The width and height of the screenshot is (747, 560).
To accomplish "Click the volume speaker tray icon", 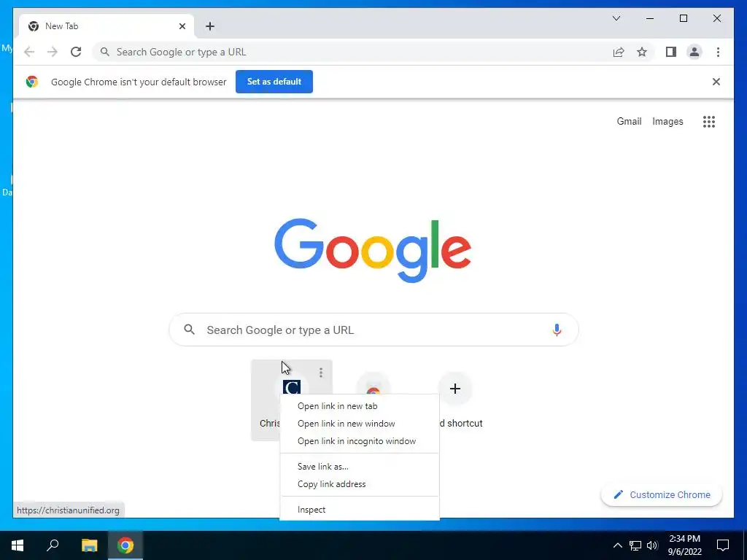I will tap(652, 545).
